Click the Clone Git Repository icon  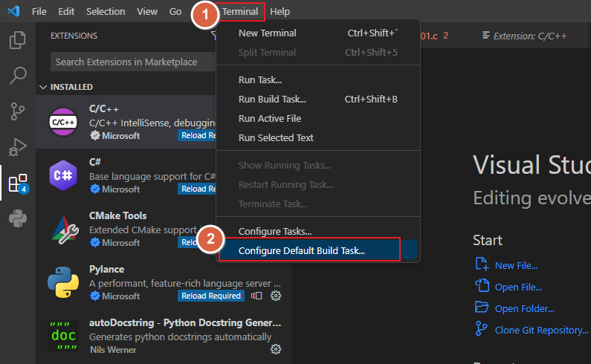click(x=481, y=328)
